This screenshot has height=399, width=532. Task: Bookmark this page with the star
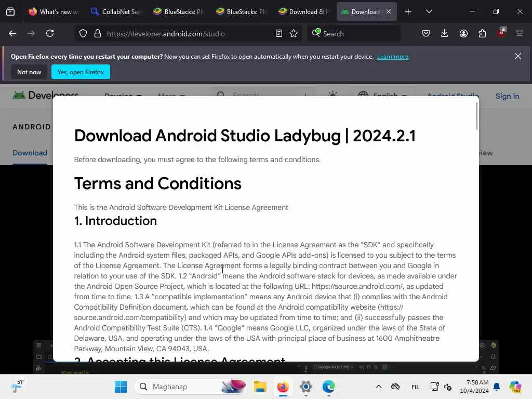[294, 34]
